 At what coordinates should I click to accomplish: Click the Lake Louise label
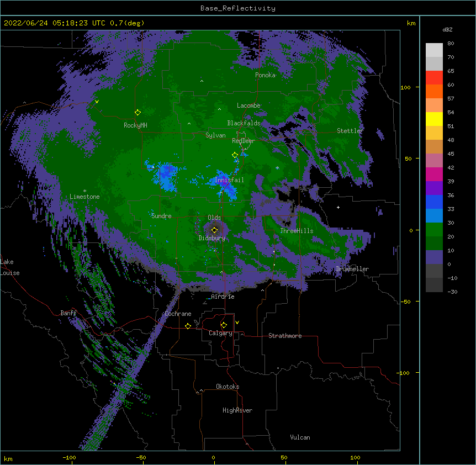tap(10, 267)
